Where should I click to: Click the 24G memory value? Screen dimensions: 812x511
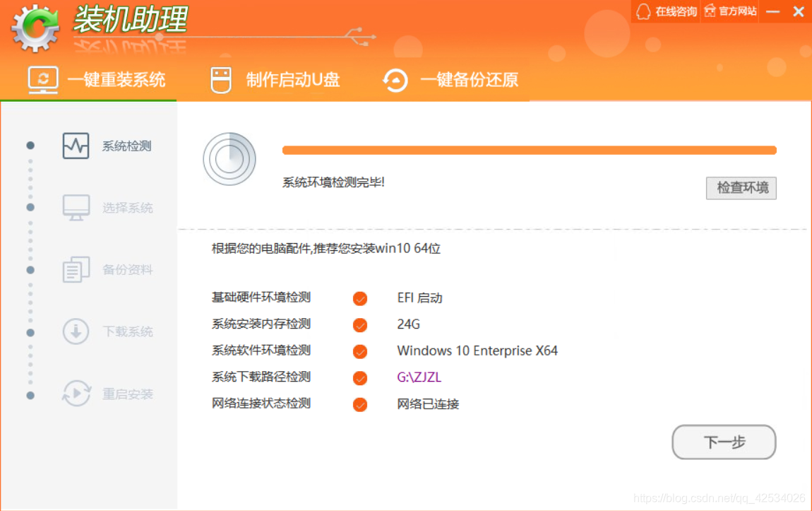point(409,324)
